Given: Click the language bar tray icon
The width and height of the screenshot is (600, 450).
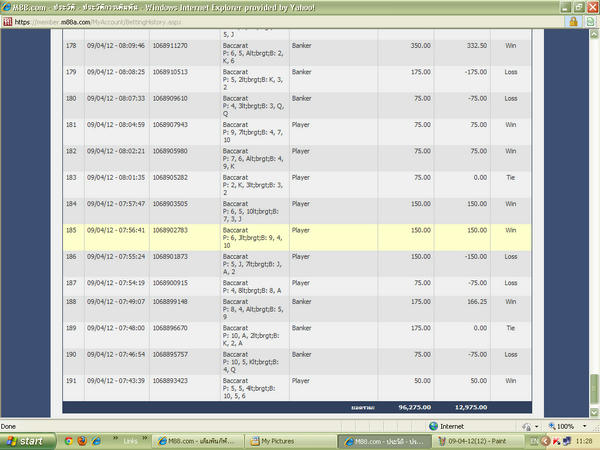Looking at the screenshot, I should tap(534, 441).
